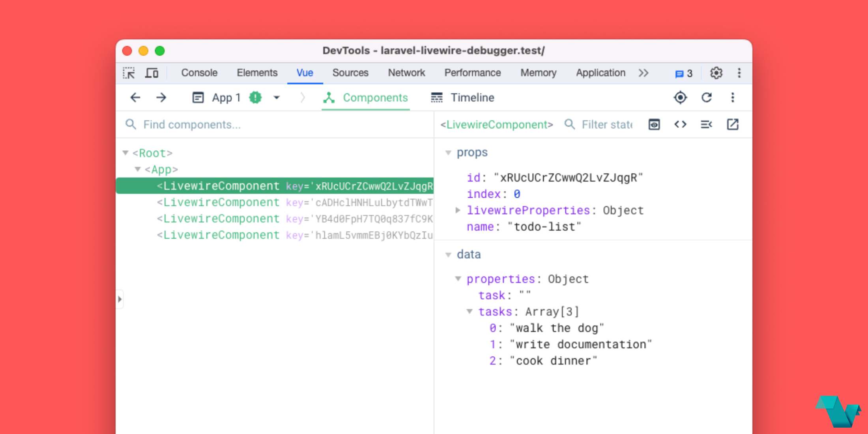Click the format component names icon
Viewport: 868px width, 434px height.
tap(706, 124)
